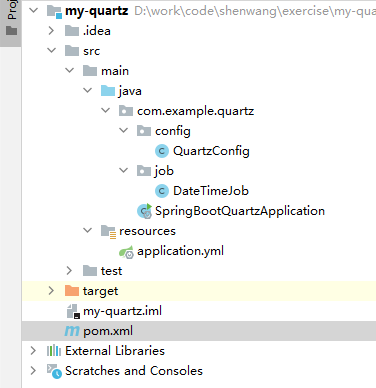Collapse the resources folder
Image resolution: width=376 pixels, height=388 pixels.
[88, 231]
